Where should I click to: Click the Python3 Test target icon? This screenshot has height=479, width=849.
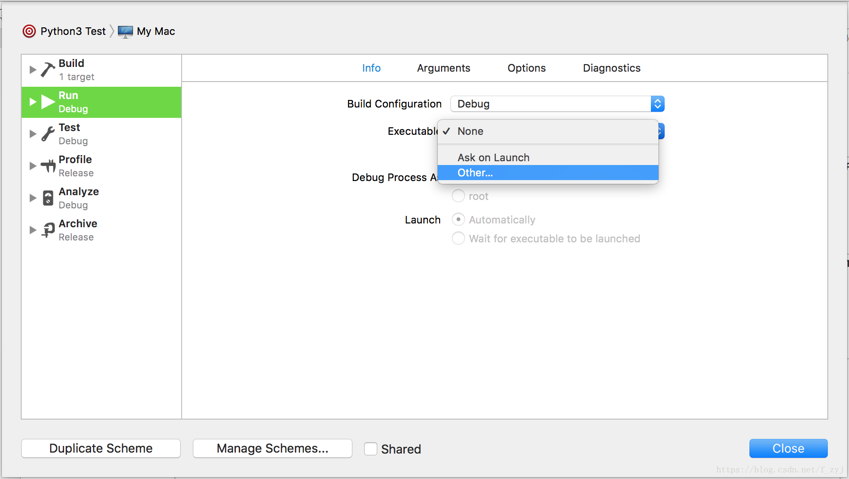click(29, 31)
